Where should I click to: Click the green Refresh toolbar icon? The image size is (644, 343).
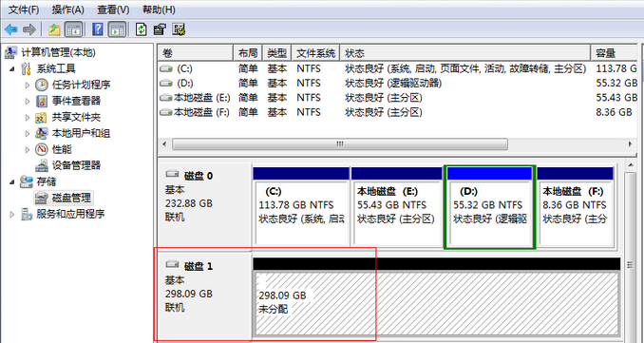pos(142,29)
